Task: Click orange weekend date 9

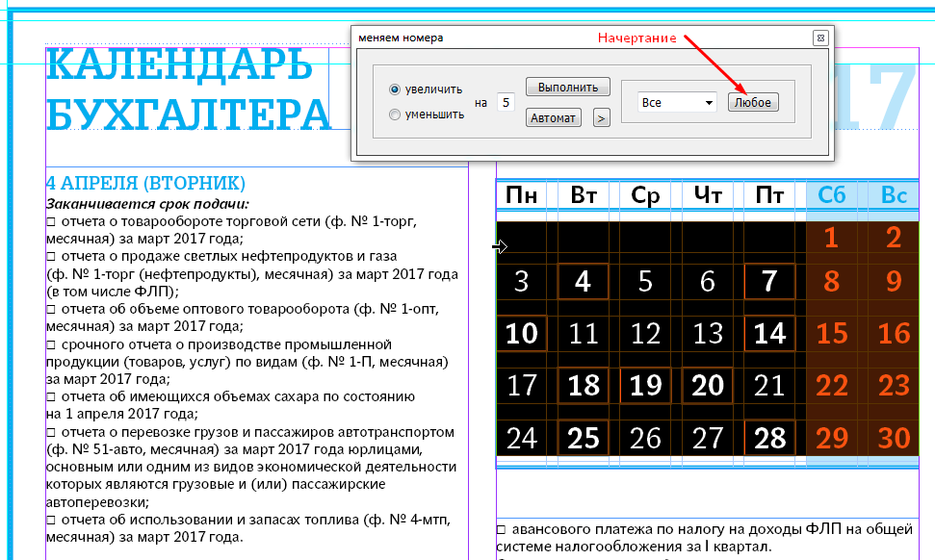Action: coord(894,281)
